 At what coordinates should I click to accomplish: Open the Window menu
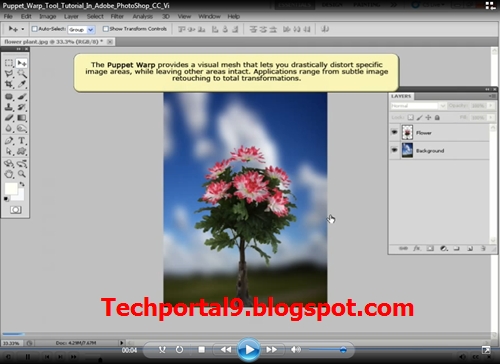point(209,16)
